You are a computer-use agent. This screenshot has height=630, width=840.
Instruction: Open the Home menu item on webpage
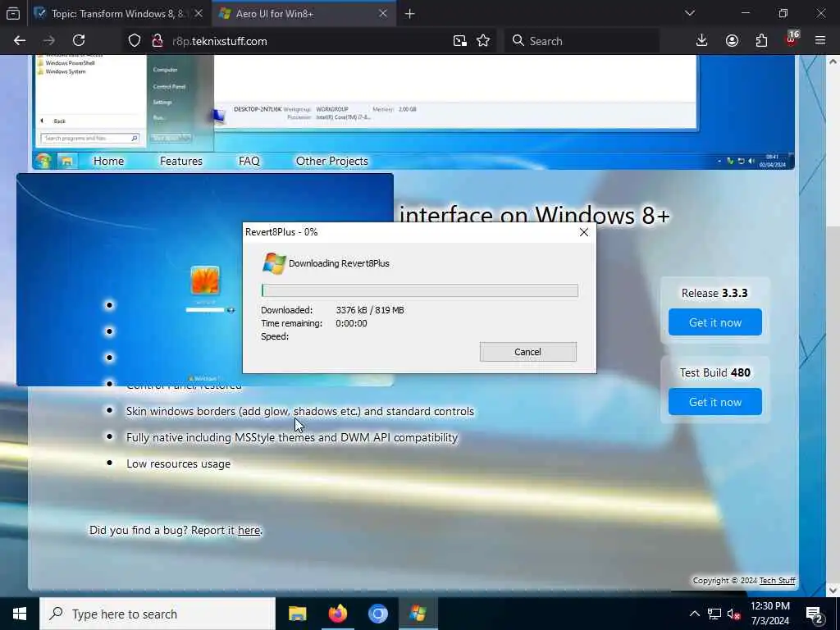[x=108, y=161]
